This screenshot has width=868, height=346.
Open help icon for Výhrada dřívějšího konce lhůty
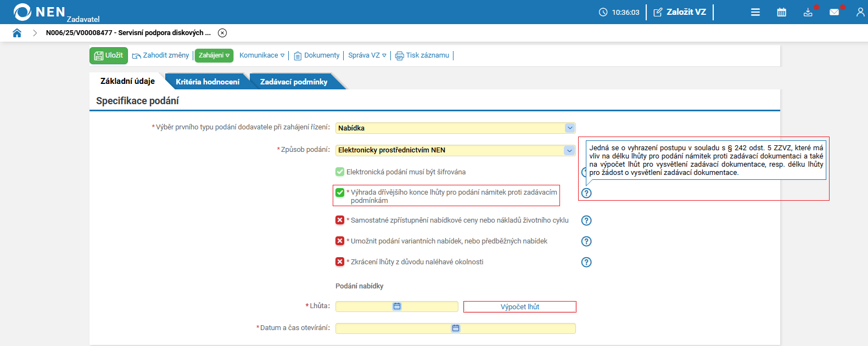click(x=586, y=193)
